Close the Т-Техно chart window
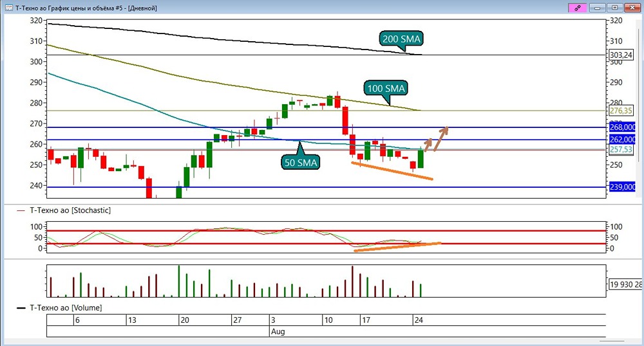 pos(632,8)
